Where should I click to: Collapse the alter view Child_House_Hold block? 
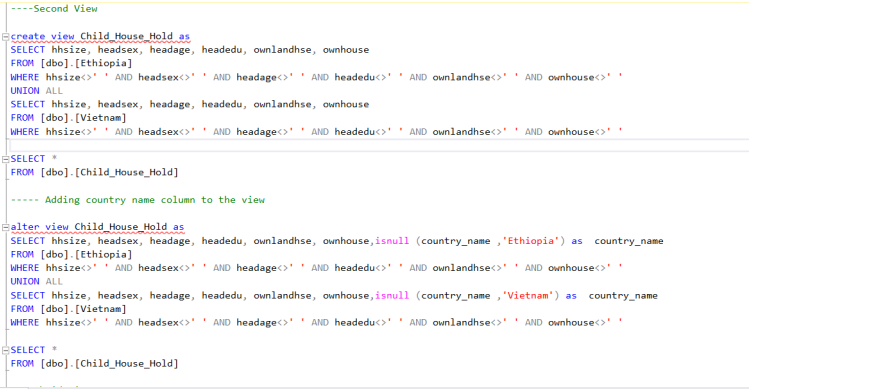[x=6, y=228]
